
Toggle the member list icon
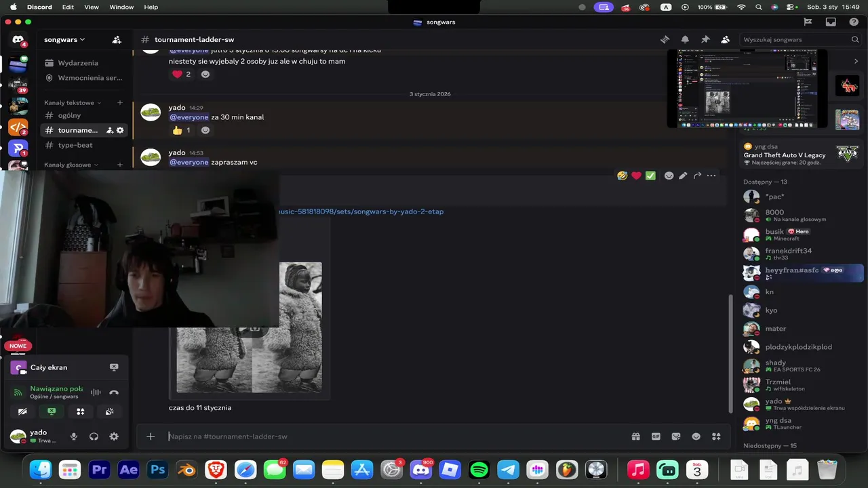point(726,39)
